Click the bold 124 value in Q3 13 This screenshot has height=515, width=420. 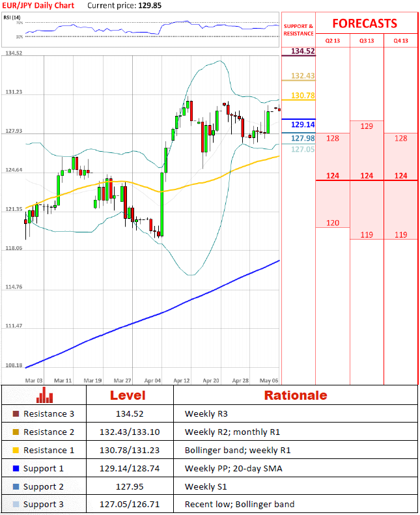click(367, 176)
